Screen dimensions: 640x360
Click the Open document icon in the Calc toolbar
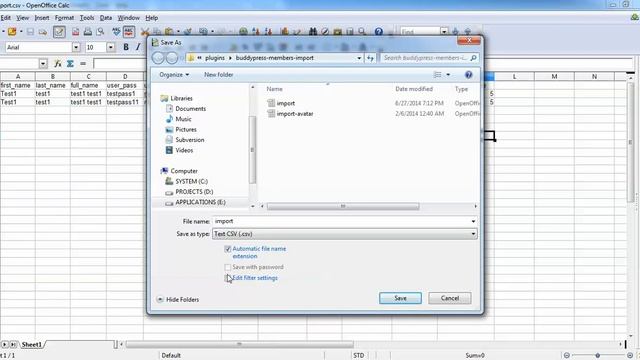pos(12,31)
